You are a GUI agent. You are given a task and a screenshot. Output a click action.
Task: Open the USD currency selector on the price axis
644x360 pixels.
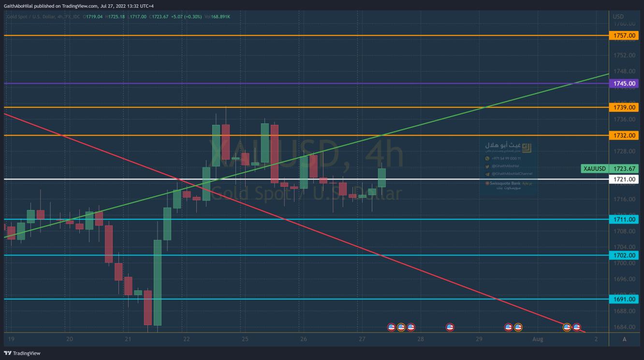(x=618, y=16)
